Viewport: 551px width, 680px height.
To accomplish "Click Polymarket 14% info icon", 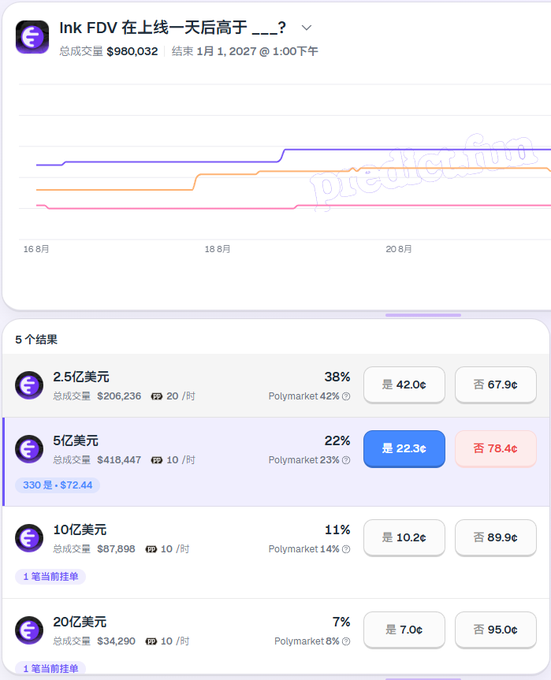I will pos(346,549).
